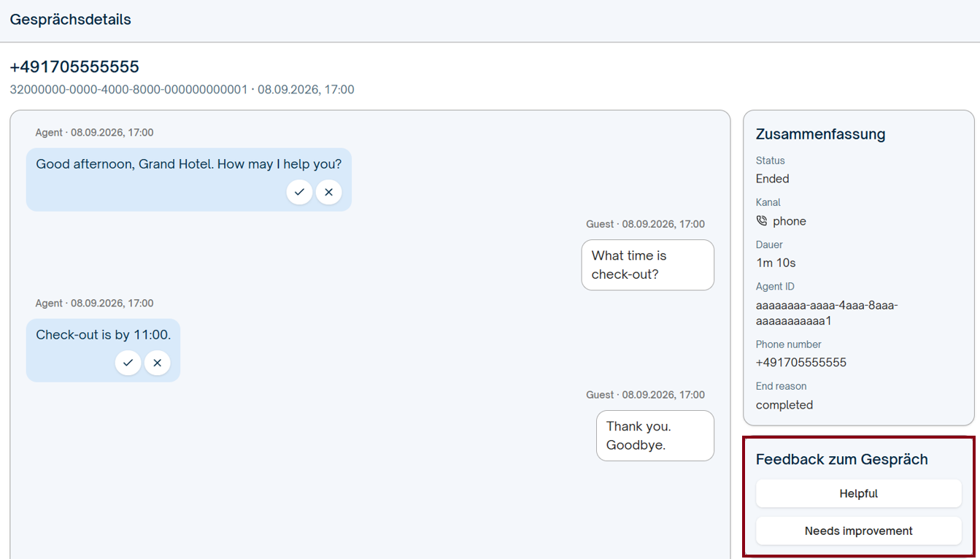This screenshot has width=980, height=559.
Task: Click the phone icon under Kanal
Action: click(762, 221)
